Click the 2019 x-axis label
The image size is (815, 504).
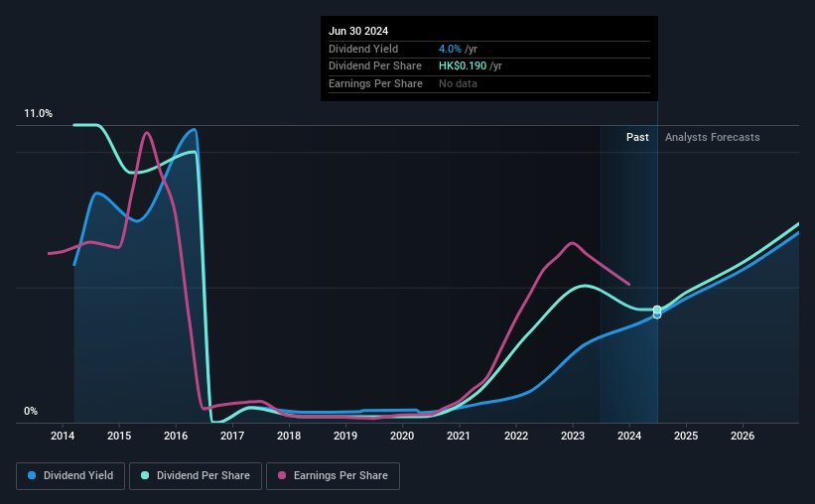click(345, 436)
